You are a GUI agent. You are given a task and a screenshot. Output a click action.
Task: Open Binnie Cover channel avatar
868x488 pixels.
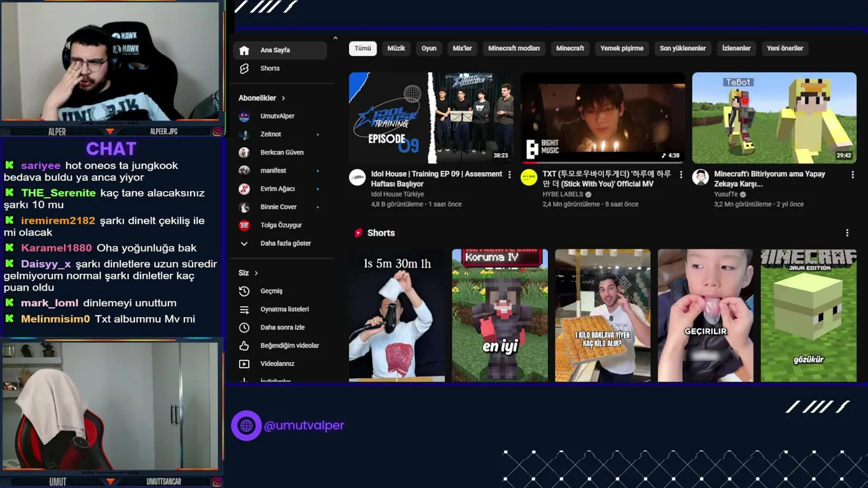pos(244,207)
